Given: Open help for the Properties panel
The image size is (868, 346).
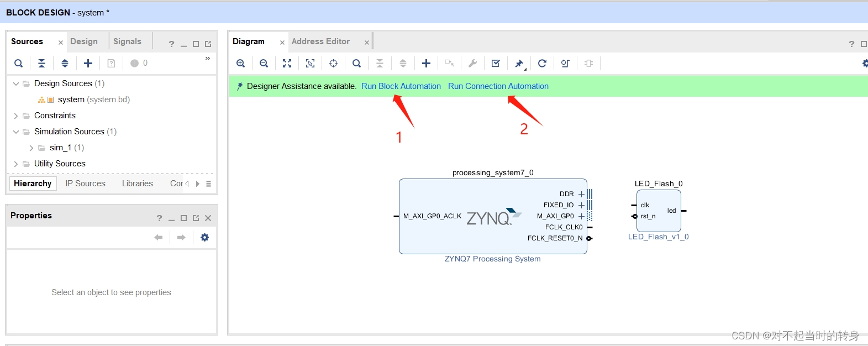Looking at the screenshot, I should 159,218.
